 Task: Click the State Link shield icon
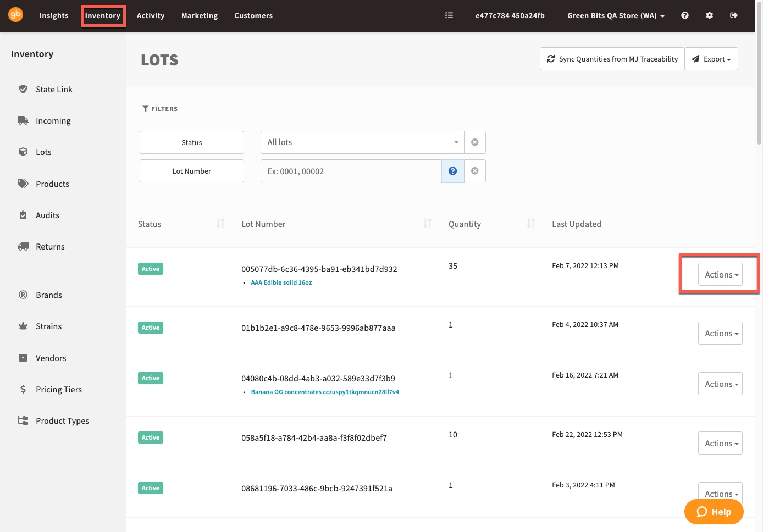click(x=23, y=89)
